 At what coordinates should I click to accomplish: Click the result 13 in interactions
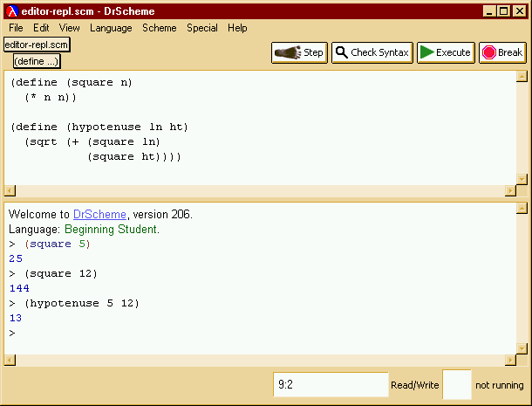click(16, 318)
